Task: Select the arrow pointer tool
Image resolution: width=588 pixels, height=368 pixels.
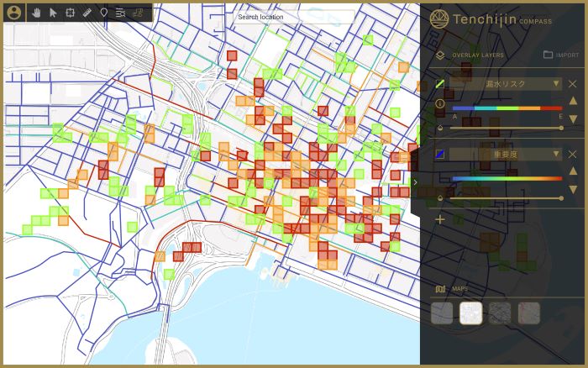Action: pos(54,13)
